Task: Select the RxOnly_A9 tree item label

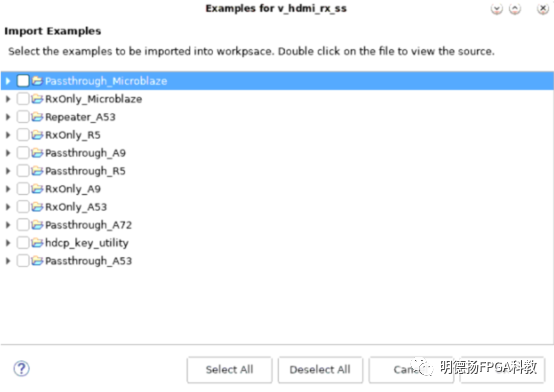Action: tap(73, 189)
